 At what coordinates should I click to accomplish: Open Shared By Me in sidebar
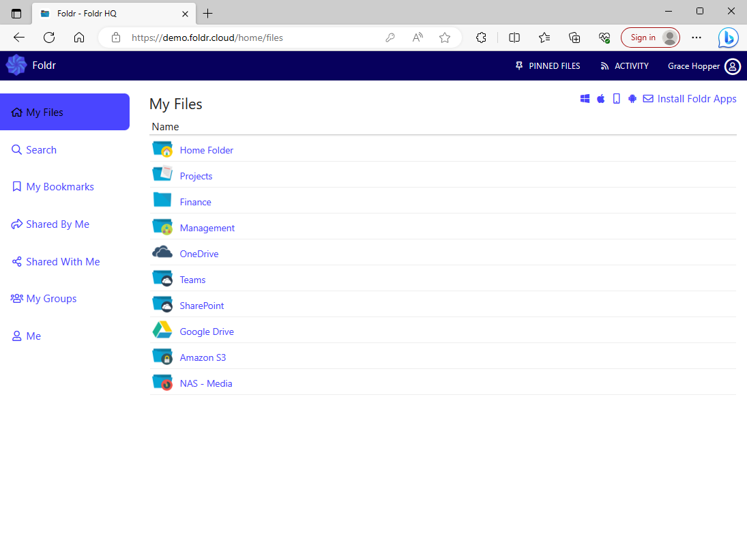[50, 224]
